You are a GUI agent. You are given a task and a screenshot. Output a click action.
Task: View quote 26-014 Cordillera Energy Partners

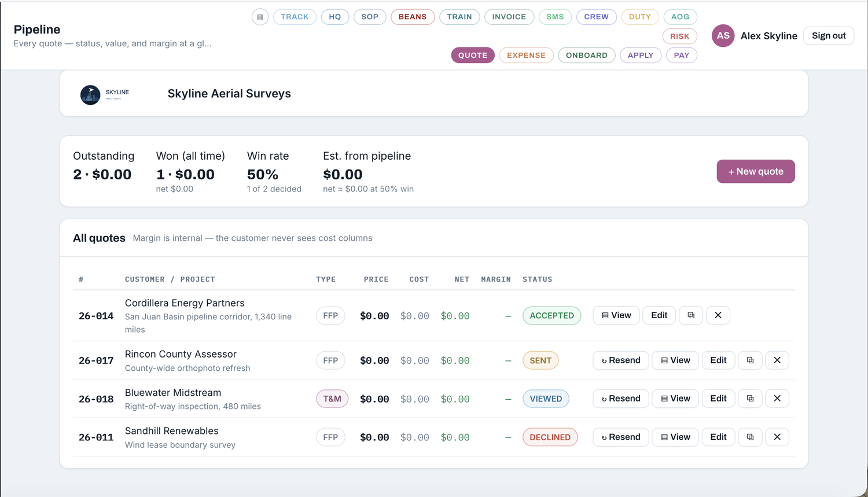tap(616, 315)
